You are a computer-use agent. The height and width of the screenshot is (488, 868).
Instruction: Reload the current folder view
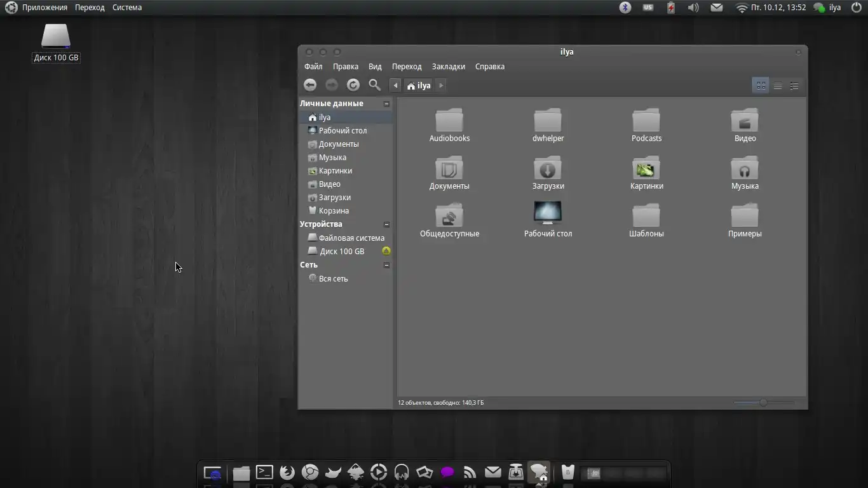pos(353,85)
